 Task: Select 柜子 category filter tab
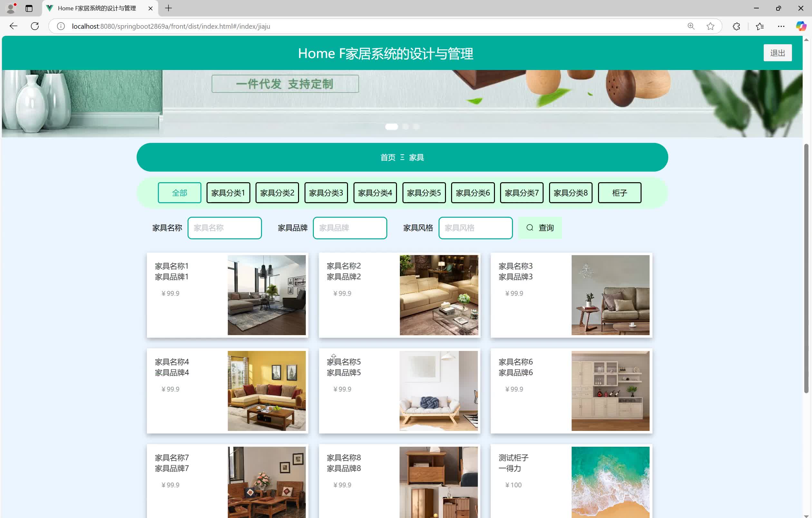pos(619,193)
